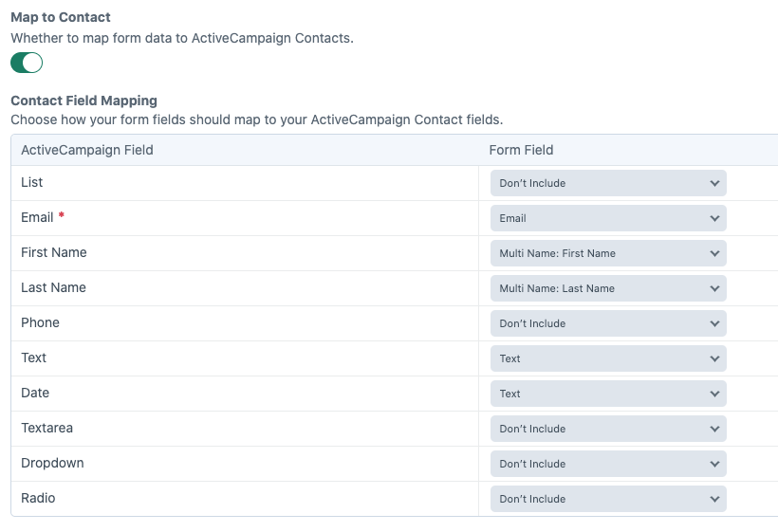Change the Last Name field mapping
Image resolution: width=778 pixels, height=532 pixels.
608,288
